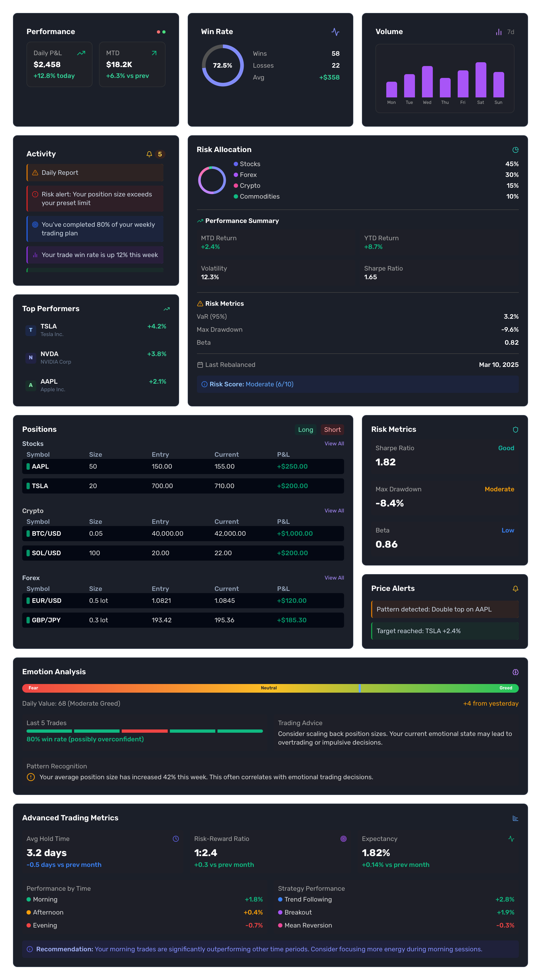Open the brain icon in Emotion Analysis header

pos(516,672)
